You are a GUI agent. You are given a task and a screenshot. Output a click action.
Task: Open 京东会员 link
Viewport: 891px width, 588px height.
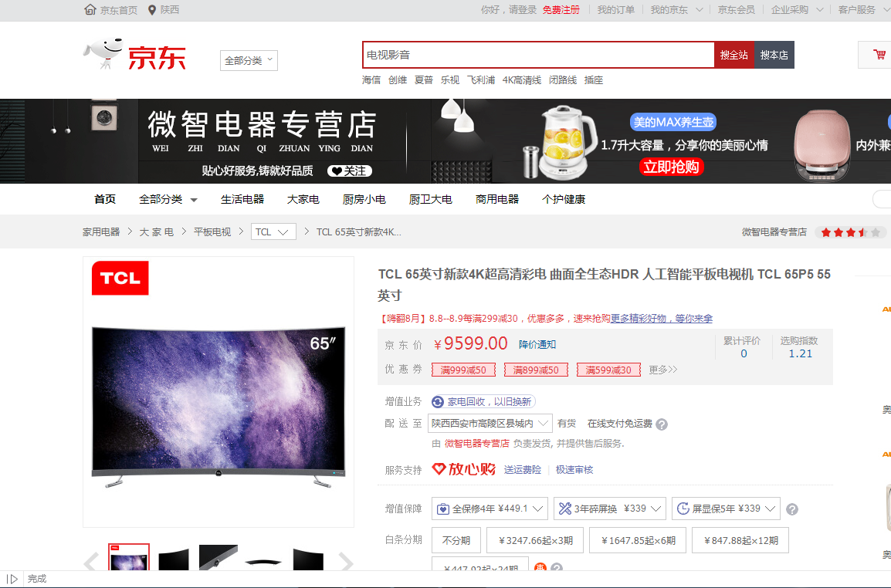736,10
